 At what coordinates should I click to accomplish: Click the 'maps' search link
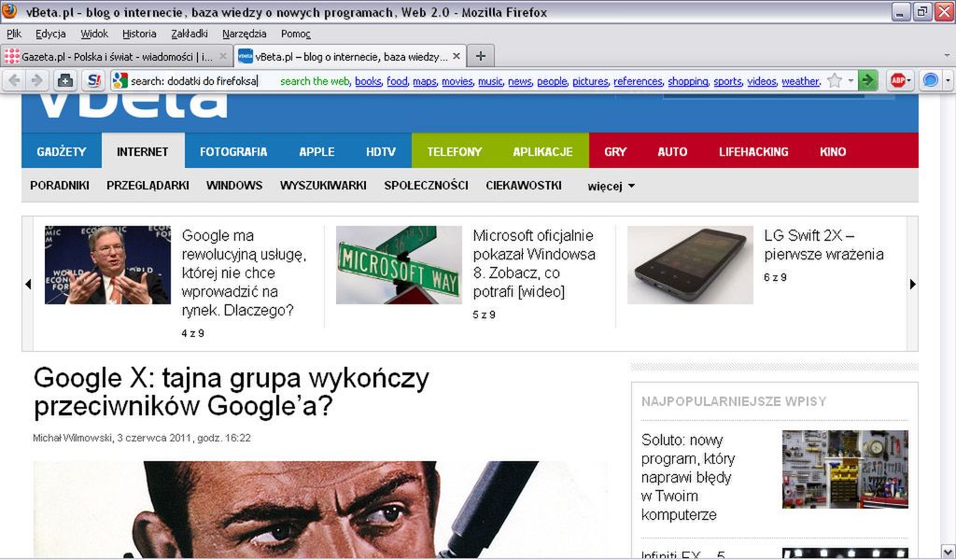pos(425,81)
